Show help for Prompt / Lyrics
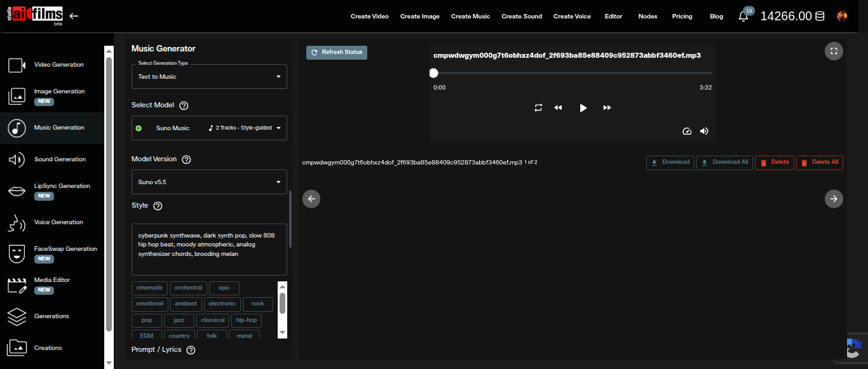This screenshot has width=868, height=369. [x=191, y=350]
